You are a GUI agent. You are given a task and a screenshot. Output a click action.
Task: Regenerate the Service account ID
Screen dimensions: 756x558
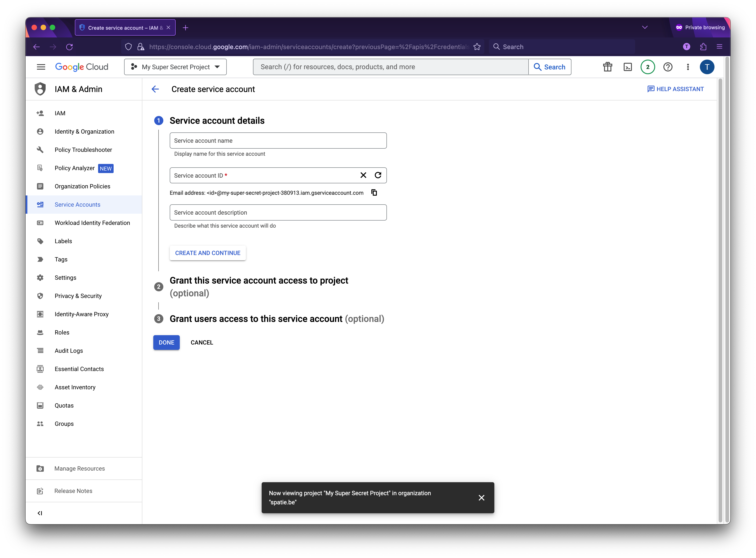click(378, 175)
